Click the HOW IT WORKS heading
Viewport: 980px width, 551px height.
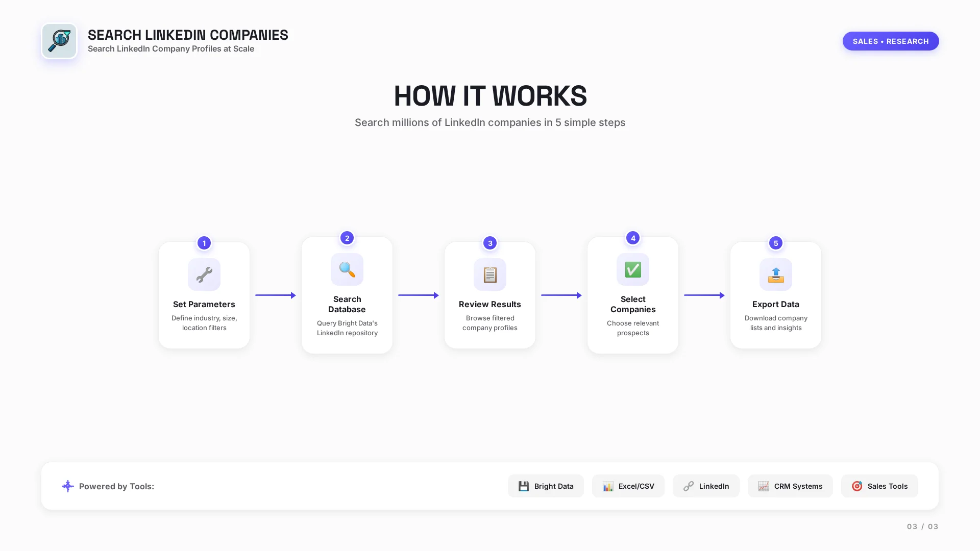[x=490, y=96]
